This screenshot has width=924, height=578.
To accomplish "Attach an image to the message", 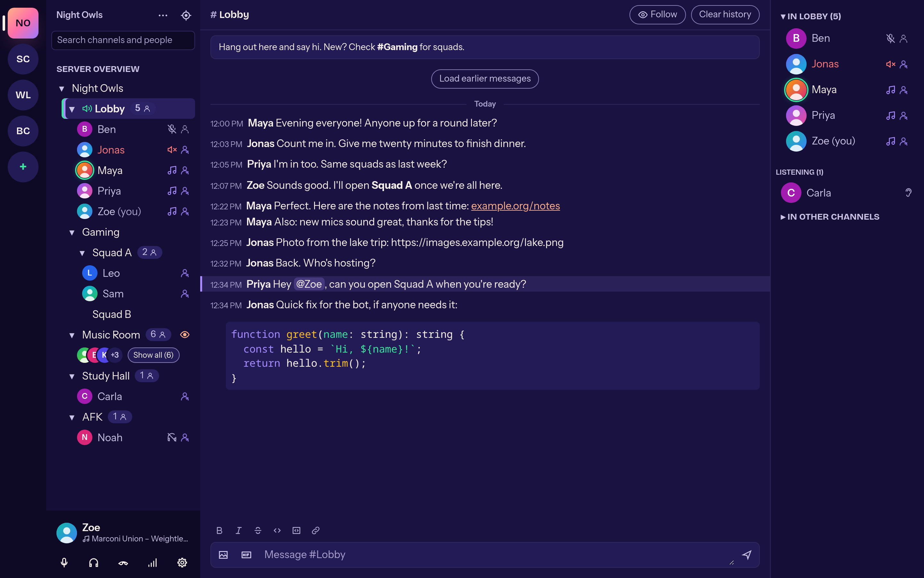I will pos(223,555).
